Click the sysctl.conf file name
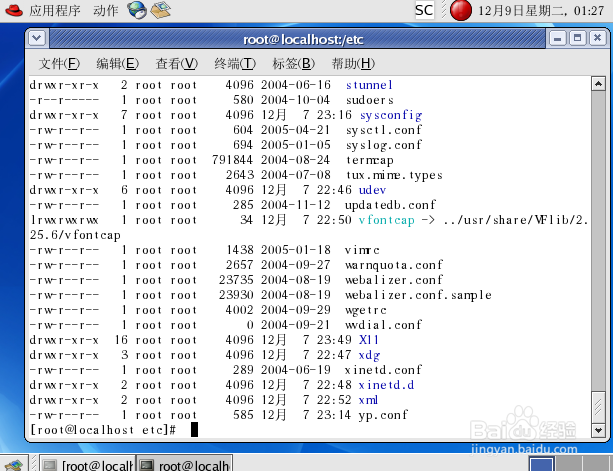 384,130
